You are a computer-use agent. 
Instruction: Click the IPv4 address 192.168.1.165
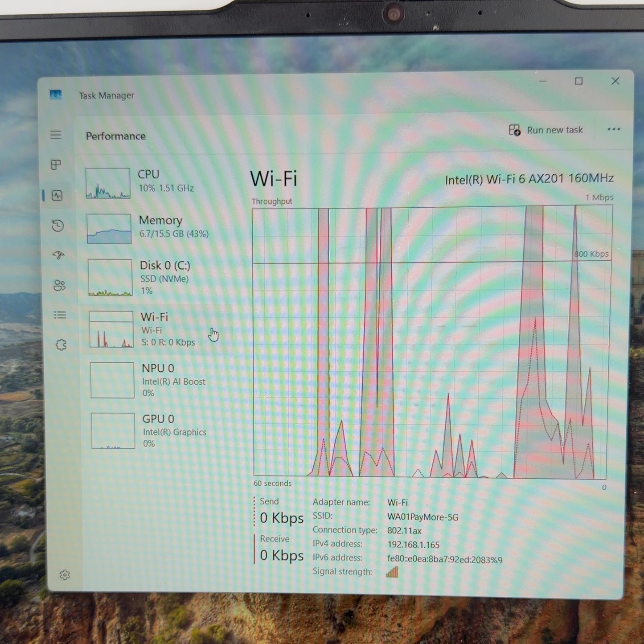pyautogui.click(x=414, y=545)
